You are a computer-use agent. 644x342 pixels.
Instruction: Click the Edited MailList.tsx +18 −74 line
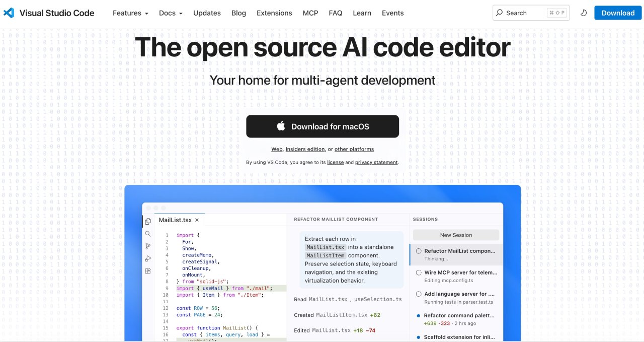[x=335, y=330]
